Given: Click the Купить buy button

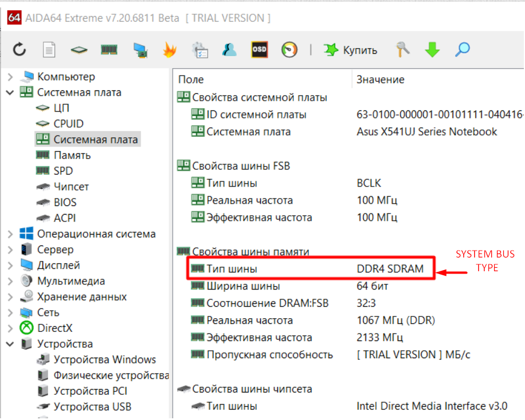Looking at the screenshot, I should 350,50.
